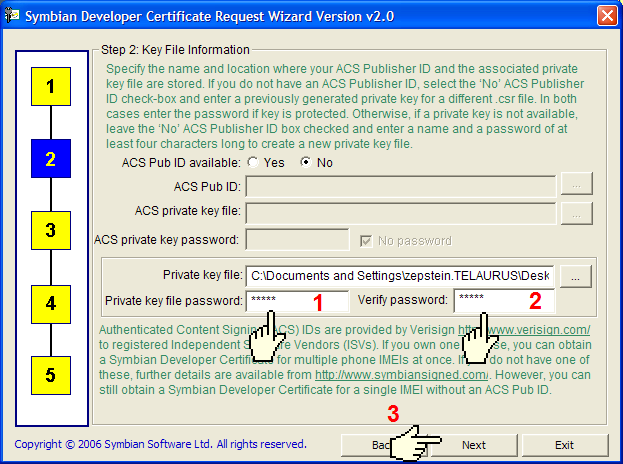
Task: Browse for ACS private key file
Action: tap(577, 214)
